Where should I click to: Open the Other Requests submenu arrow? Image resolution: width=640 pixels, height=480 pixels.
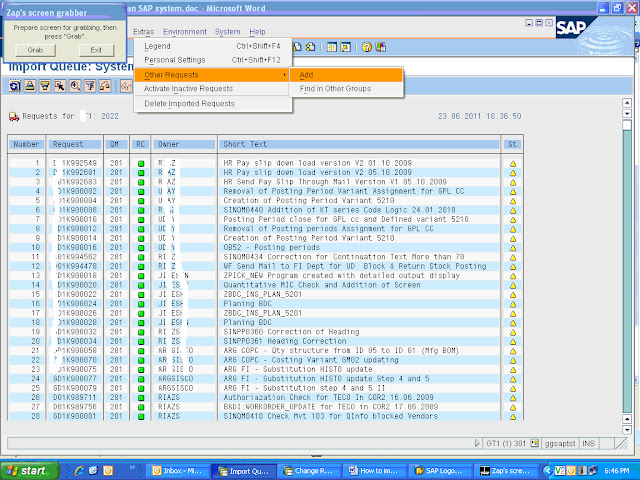[284, 75]
